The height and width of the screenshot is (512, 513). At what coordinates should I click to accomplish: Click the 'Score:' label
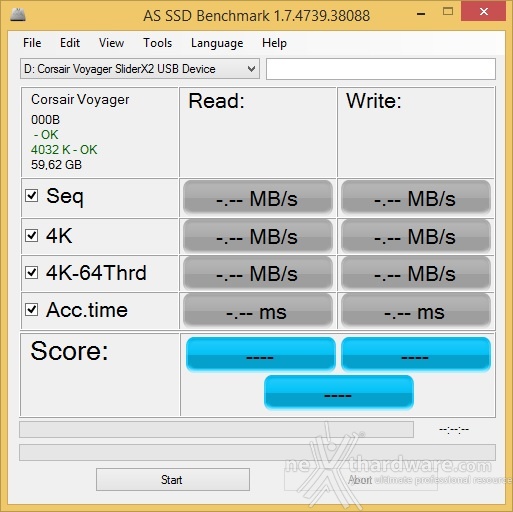[69, 351]
